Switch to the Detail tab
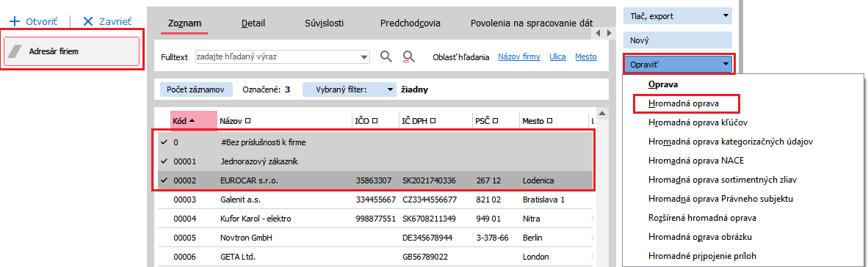This screenshot has height=267, width=868. [x=253, y=23]
